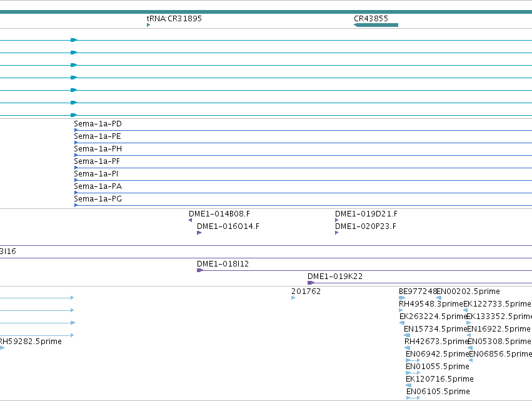Select the Sema-1a-PE transcript label
The height and width of the screenshot is (401, 532).
(x=98, y=136)
